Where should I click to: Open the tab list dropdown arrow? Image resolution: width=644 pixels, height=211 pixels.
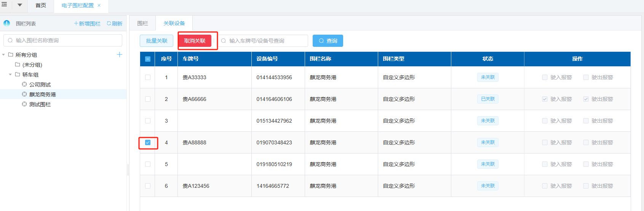20,5
